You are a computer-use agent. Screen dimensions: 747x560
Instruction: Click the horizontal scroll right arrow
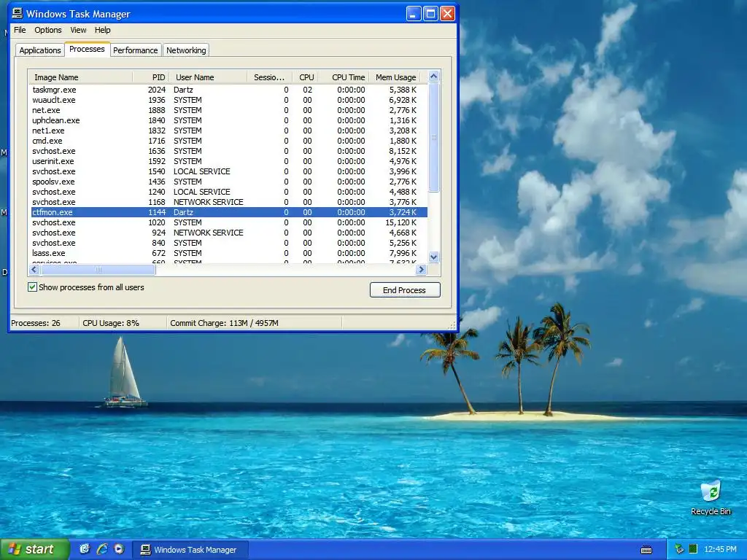(421, 270)
